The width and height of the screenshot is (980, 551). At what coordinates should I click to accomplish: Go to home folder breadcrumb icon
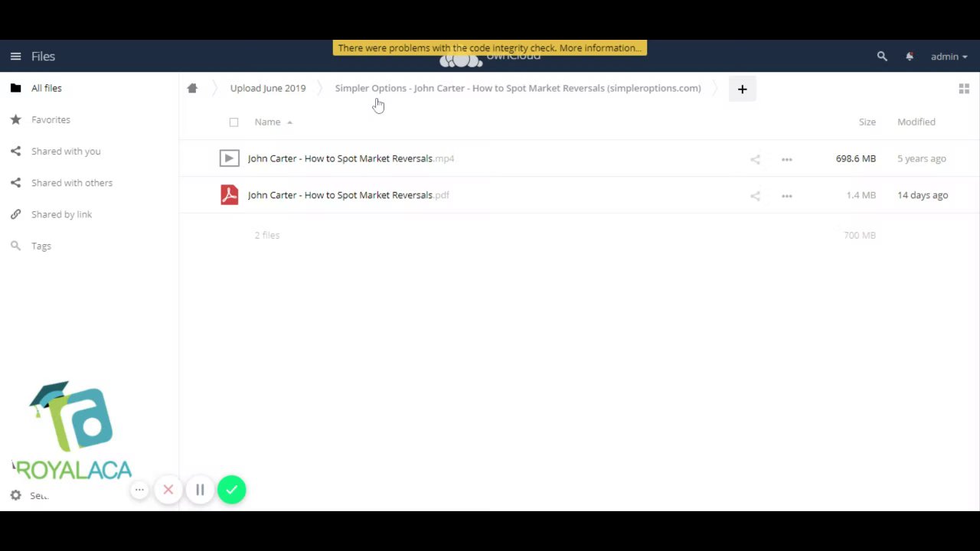192,88
